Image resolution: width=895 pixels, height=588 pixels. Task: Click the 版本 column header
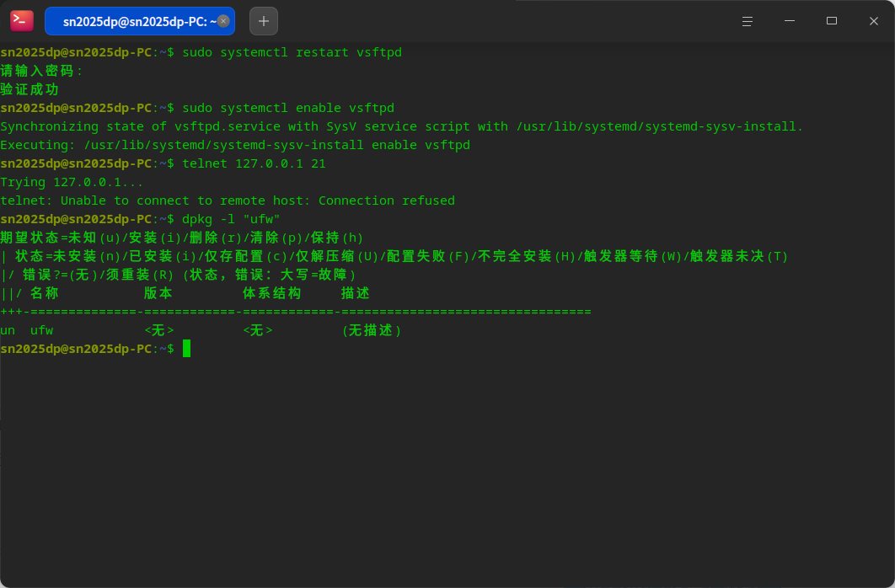click(158, 293)
